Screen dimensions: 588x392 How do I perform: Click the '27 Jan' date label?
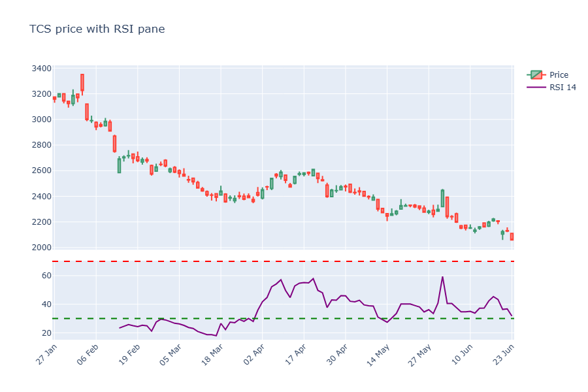46,355
